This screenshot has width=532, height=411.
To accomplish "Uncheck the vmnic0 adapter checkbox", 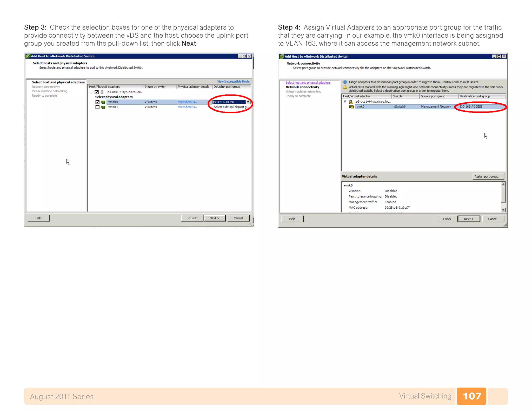I will pos(97,102).
